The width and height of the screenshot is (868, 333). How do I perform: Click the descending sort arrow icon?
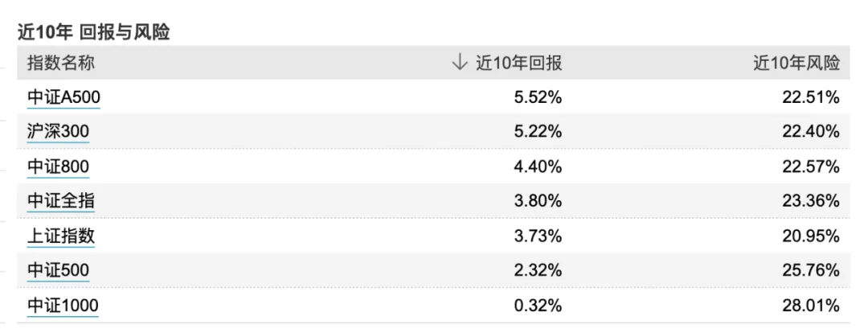(460, 63)
